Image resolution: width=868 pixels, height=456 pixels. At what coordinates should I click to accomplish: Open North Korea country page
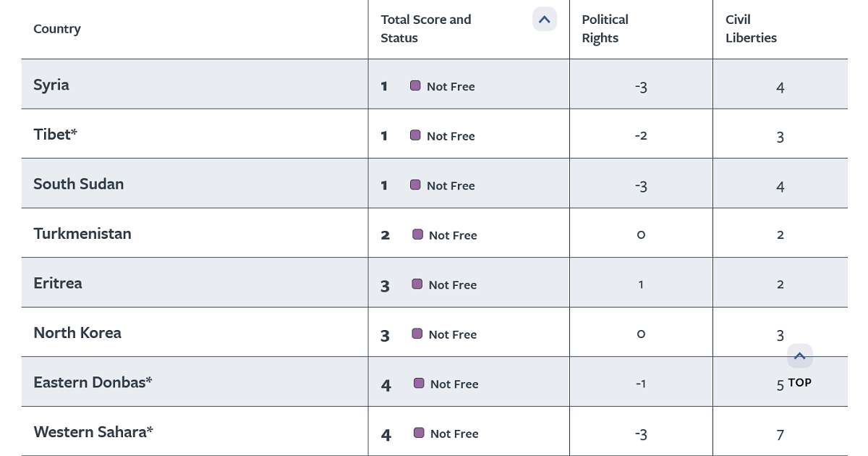[77, 333]
